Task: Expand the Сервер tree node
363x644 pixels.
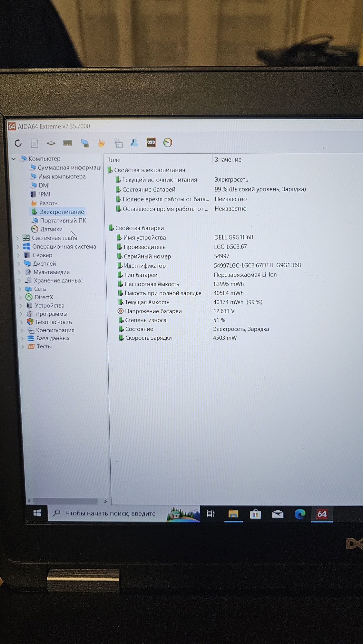Action: coord(18,255)
